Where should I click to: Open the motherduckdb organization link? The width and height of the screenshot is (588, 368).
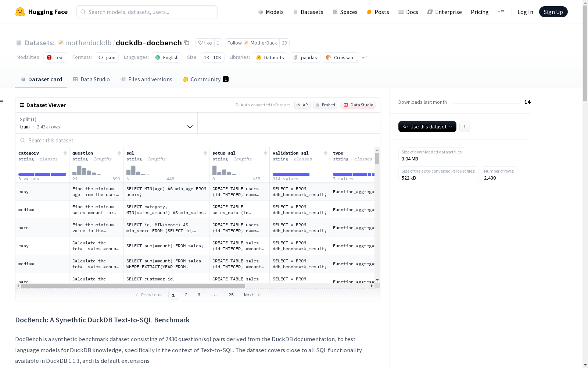[88, 43]
